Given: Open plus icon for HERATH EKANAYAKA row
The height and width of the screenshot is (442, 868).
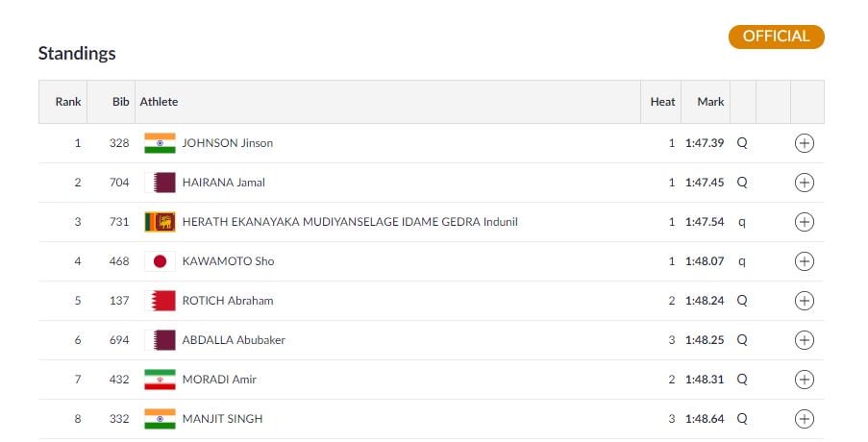Looking at the screenshot, I should tap(805, 222).
